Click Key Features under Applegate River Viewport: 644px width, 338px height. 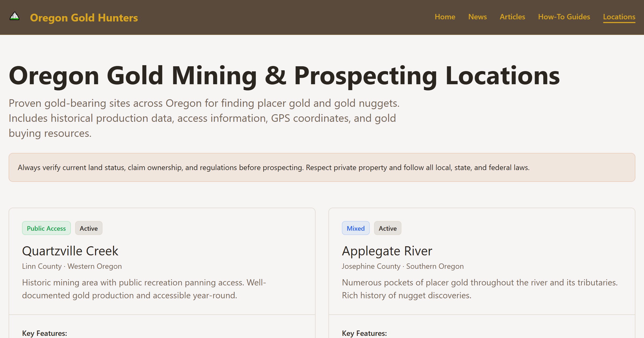click(364, 333)
